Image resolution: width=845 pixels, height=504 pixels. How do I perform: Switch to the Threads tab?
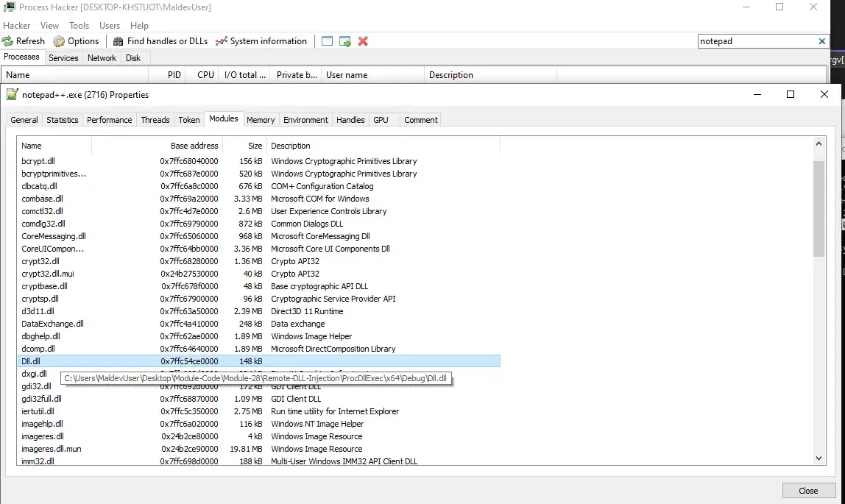click(155, 120)
